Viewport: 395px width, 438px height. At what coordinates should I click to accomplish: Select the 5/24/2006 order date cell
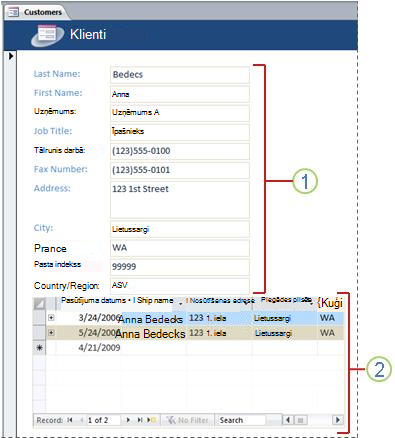(99, 333)
